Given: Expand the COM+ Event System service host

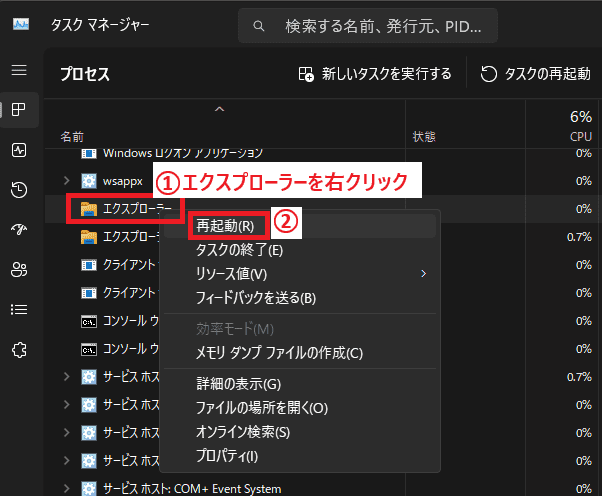Looking at the screenshot, I should pos(66,488).
